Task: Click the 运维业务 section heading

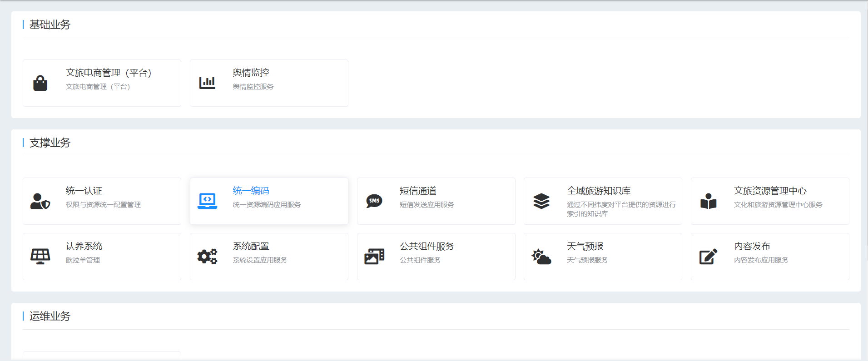Action: point(50,316)
